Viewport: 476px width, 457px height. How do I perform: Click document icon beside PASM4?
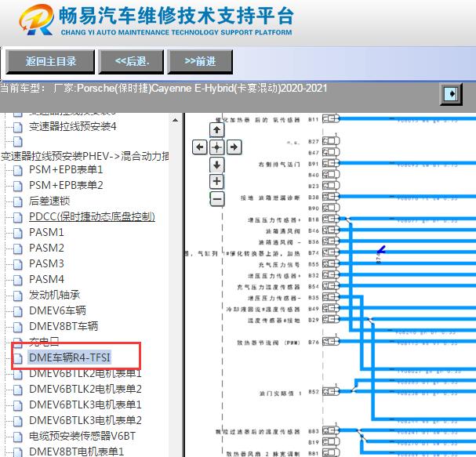(18, 280)
